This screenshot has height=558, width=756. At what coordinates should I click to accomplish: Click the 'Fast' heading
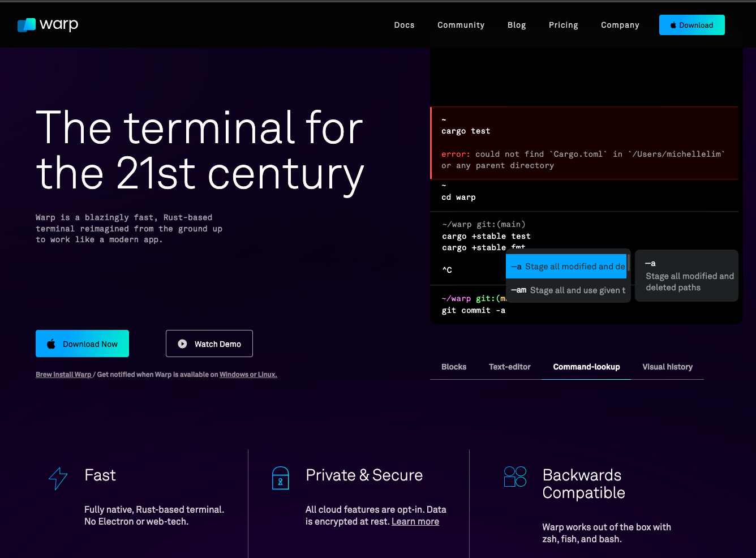[x=100, y=475]
